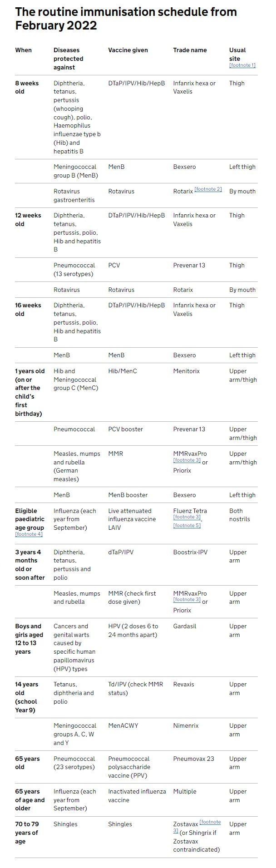Viewport: 276px width, 868px height.
Task: Select the Menitorix trade name cell
Action: [187, 371]
